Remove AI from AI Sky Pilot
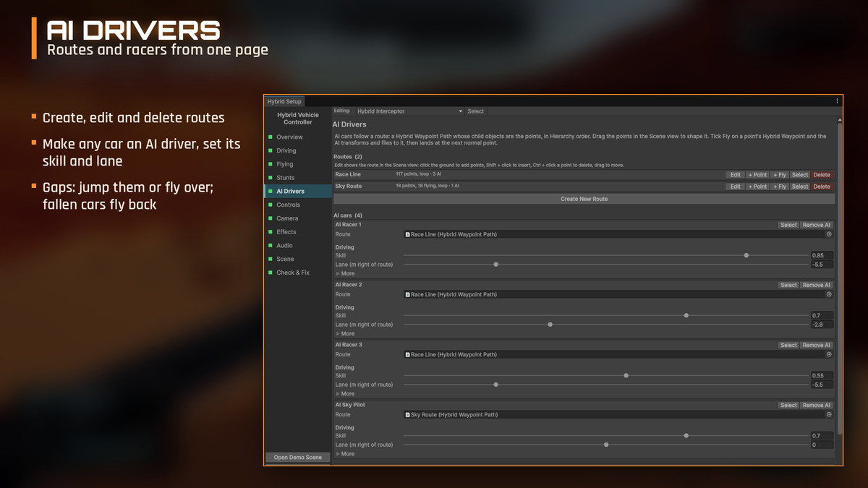868x488 pixels. (817, 405)
